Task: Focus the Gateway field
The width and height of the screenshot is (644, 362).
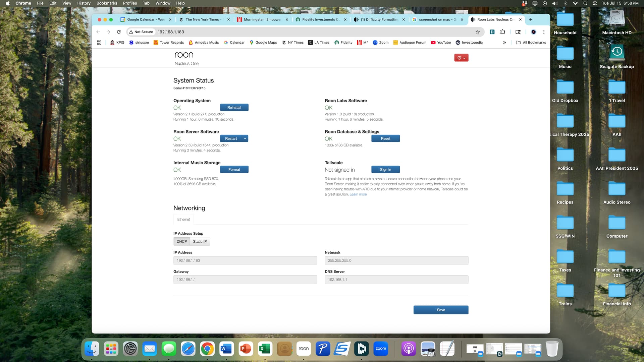Action: pos(245,280)
